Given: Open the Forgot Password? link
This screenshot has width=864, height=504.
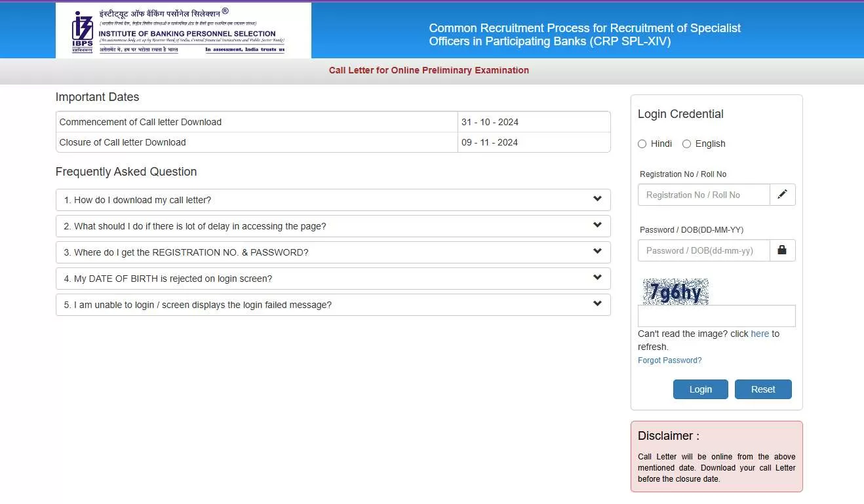Looking at the screenshot, I should click(x=669, y=360).
